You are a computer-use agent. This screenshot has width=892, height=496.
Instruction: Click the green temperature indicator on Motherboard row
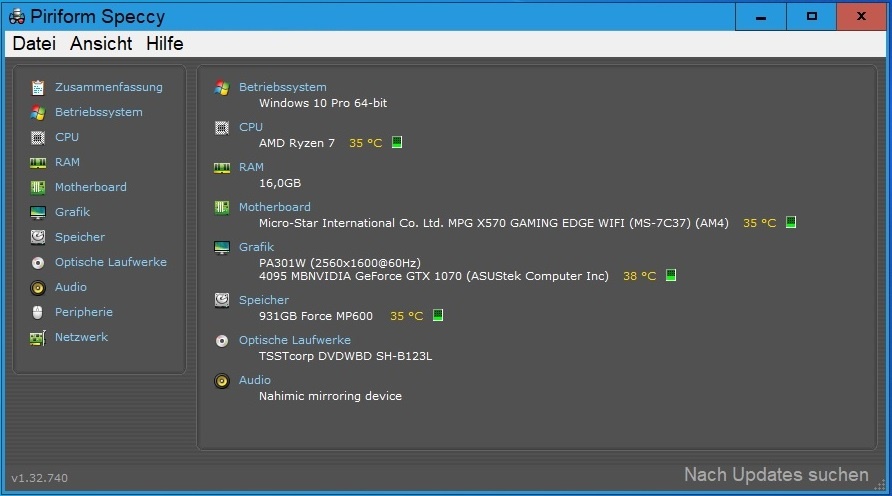(x=791, y=222)
